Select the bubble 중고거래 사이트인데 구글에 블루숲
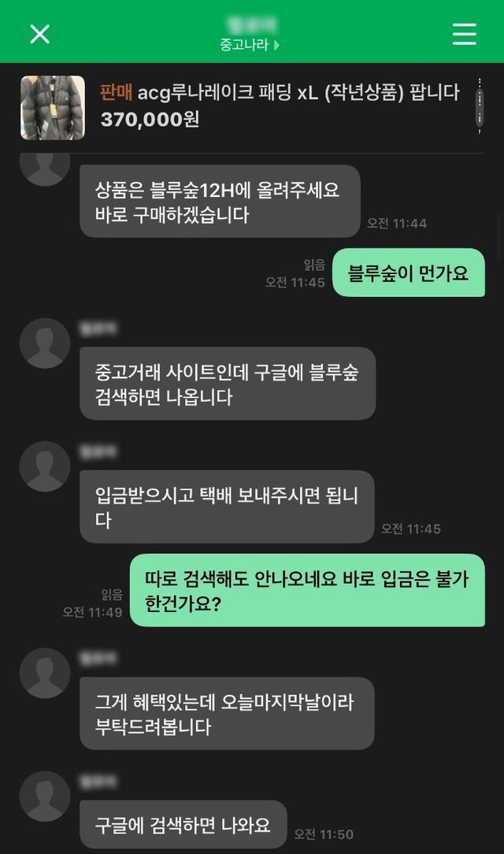Screen dimensions: 504x854 [228, 384]
